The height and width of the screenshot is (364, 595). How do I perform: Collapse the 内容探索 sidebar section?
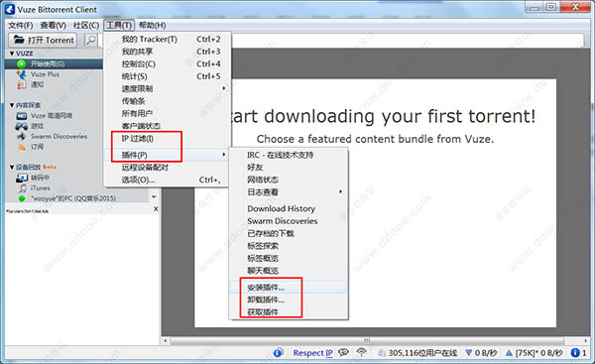point(12,105)
